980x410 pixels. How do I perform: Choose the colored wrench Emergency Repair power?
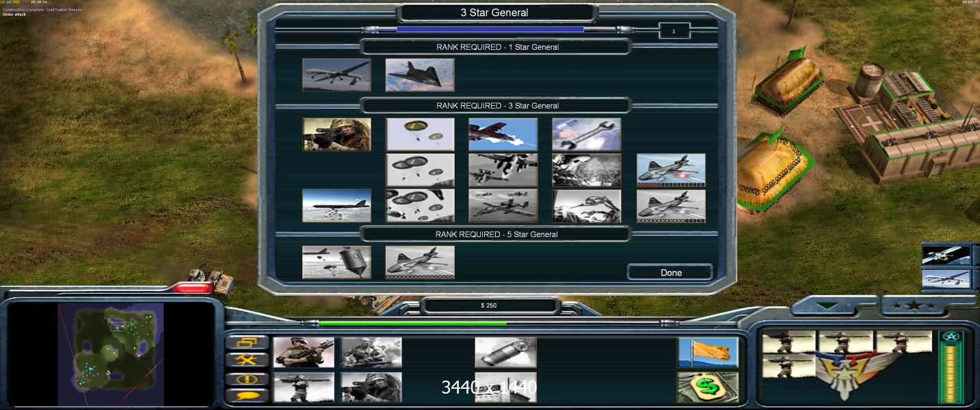tap(587, 135)
